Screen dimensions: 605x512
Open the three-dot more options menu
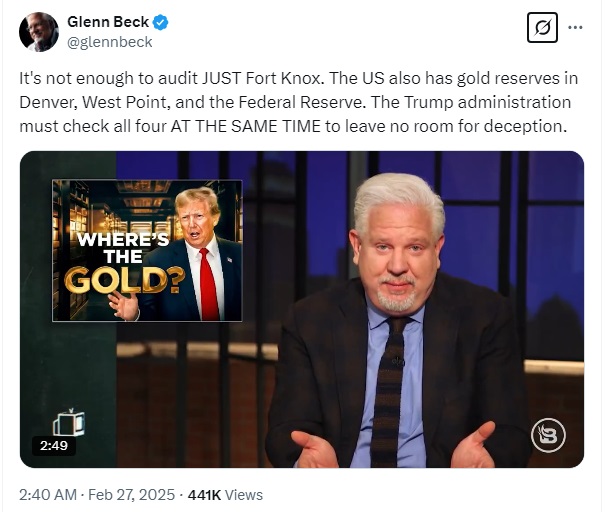(x=575, y=27)
